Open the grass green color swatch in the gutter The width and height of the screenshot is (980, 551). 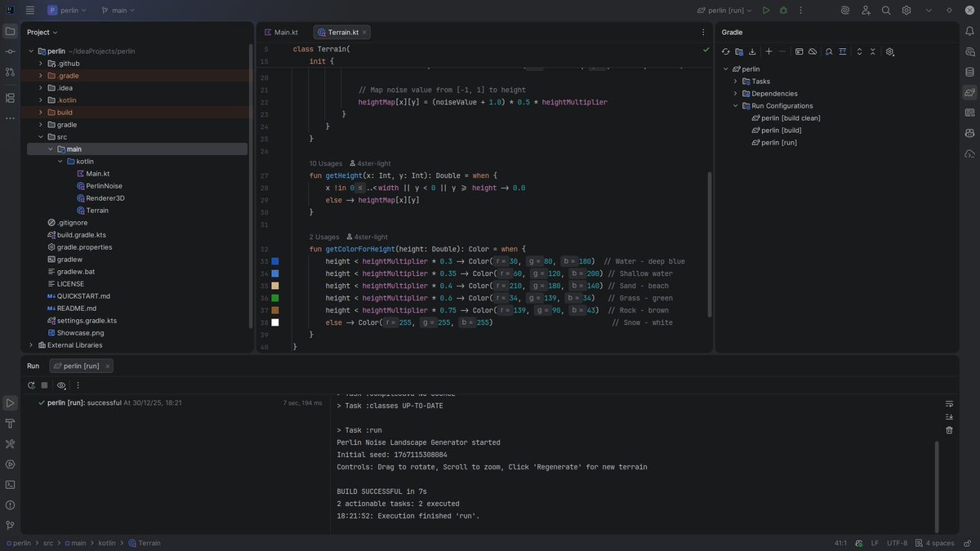275,298
